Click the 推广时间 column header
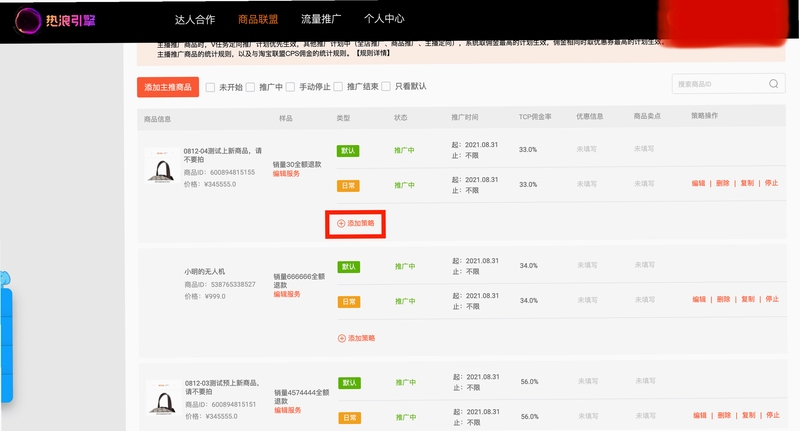The width and height of the screenshot is (800, 431). tap(465, 117)
